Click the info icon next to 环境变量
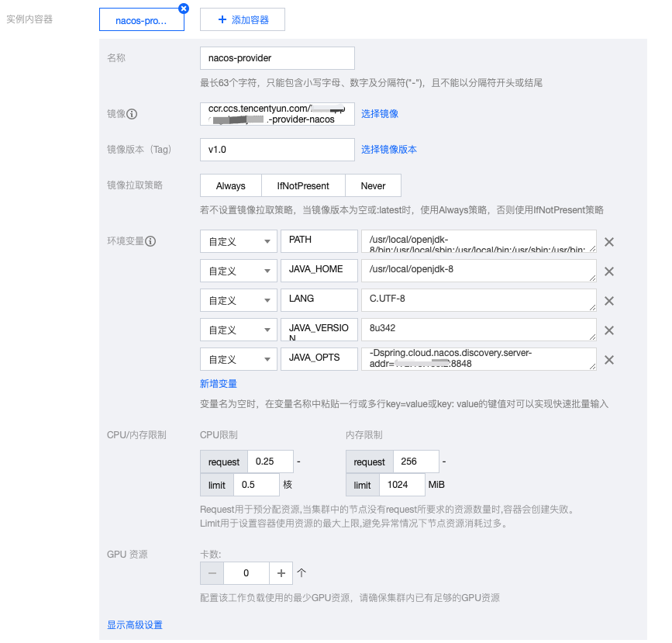 (x=150, y=241)
